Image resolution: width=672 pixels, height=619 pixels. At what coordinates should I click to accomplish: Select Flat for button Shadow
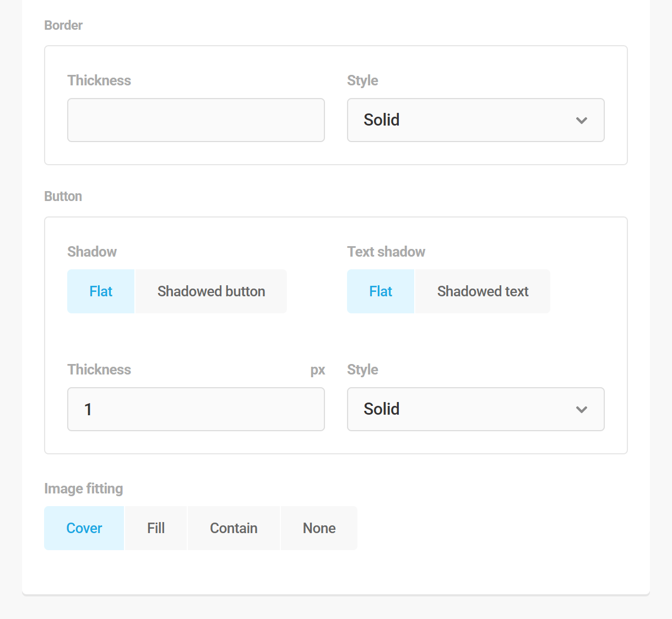click(x=100, y=291)
